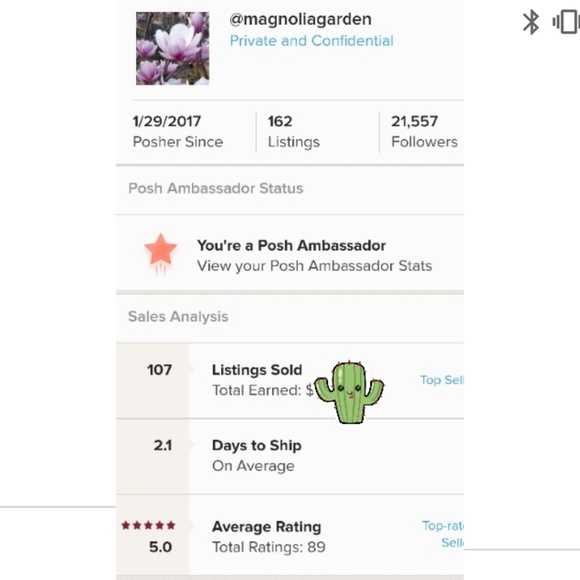
Task: Select the Days to Ship row
Action: (x=290, y=457)
